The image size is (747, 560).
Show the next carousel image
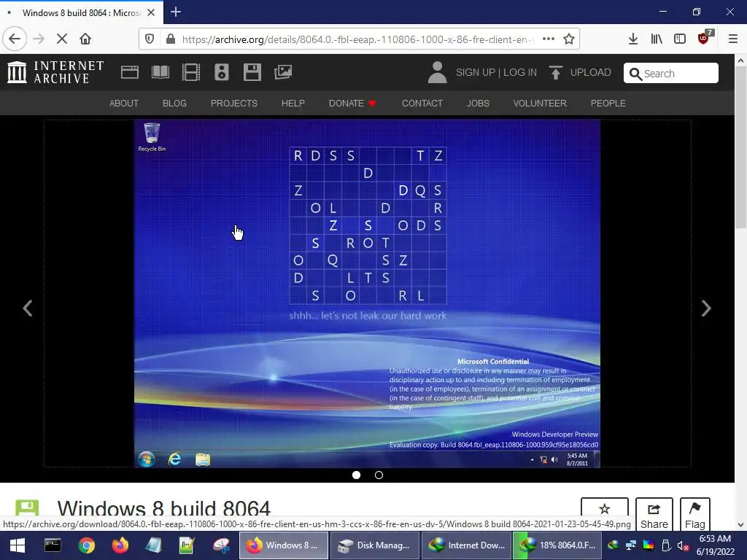[x=706, y=308]
